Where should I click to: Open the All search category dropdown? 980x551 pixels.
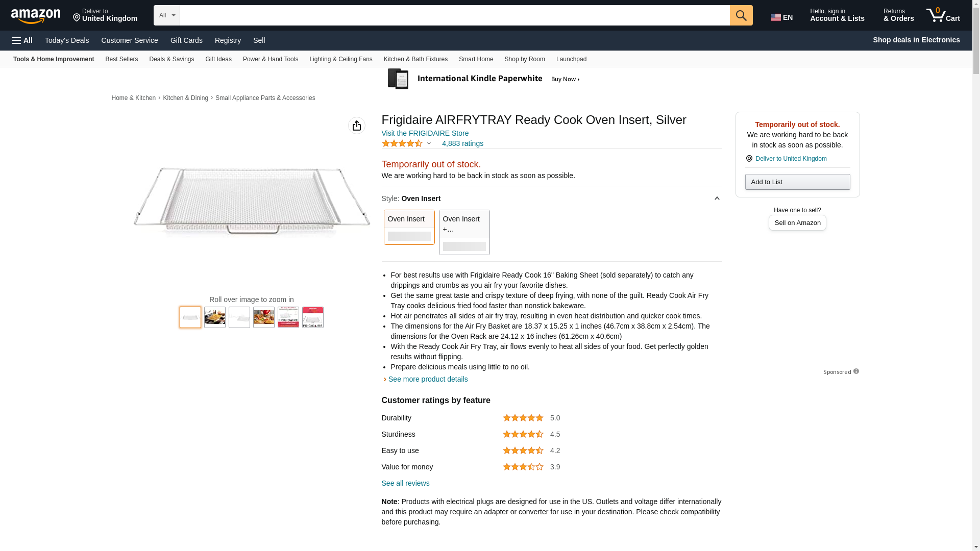[166, 15]
